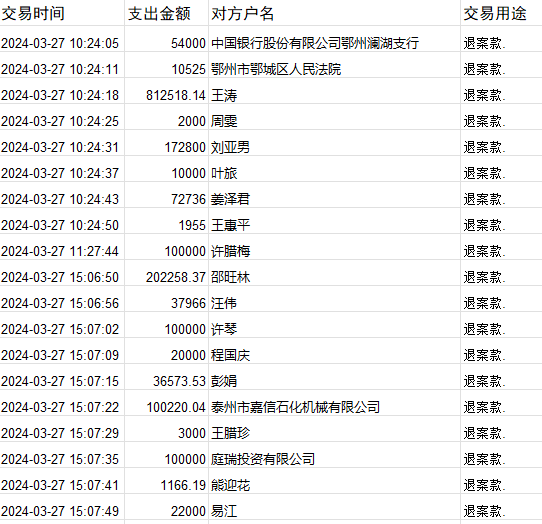Click the 退案款 cell in 王涛 row
This screenshot has height=524, width=542.
coord(501,95)
